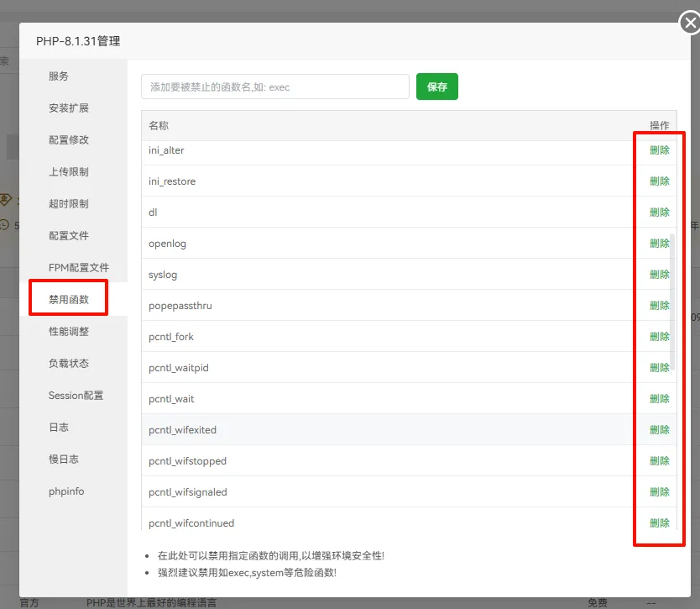The height and width of the screenshot is (609, 700).
Task: Open Session配置 in the sidebar
Action: 76,396
